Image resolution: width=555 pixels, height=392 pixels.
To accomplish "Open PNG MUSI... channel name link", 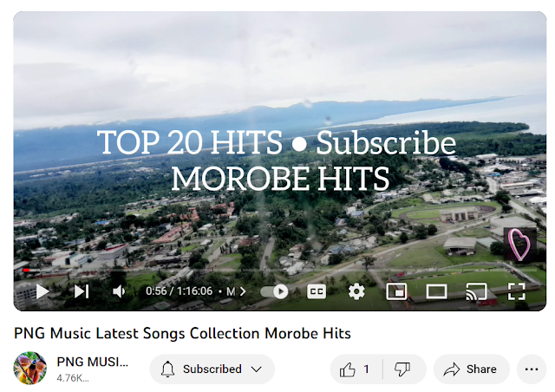I will [93, 363].
